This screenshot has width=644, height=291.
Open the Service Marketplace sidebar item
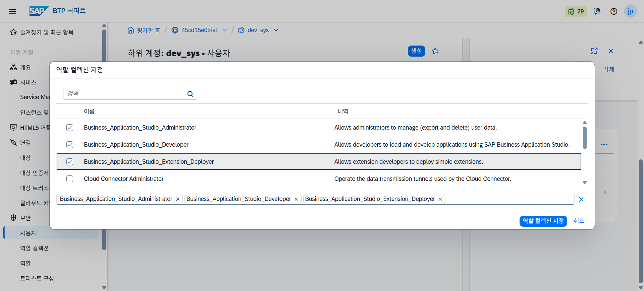[35, 97]
